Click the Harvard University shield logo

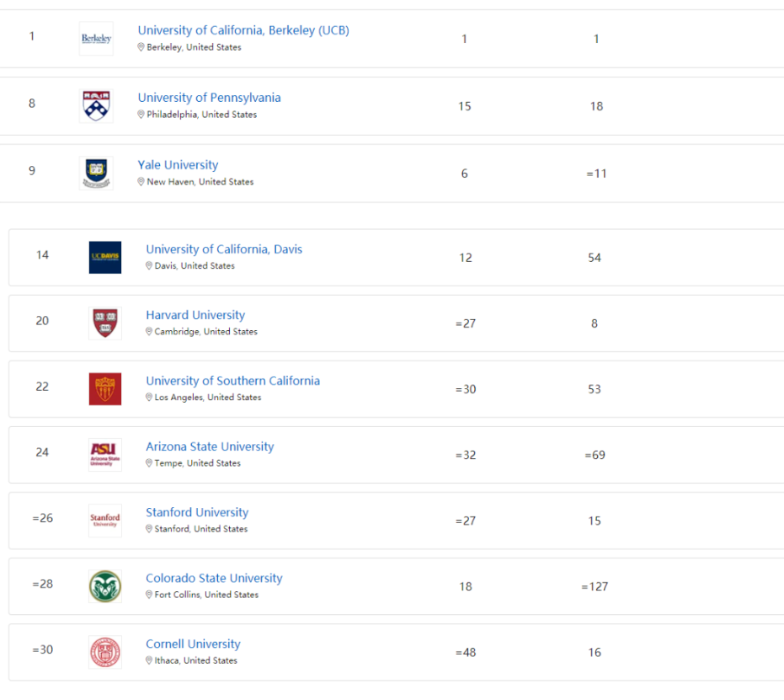tap(105, 323)
